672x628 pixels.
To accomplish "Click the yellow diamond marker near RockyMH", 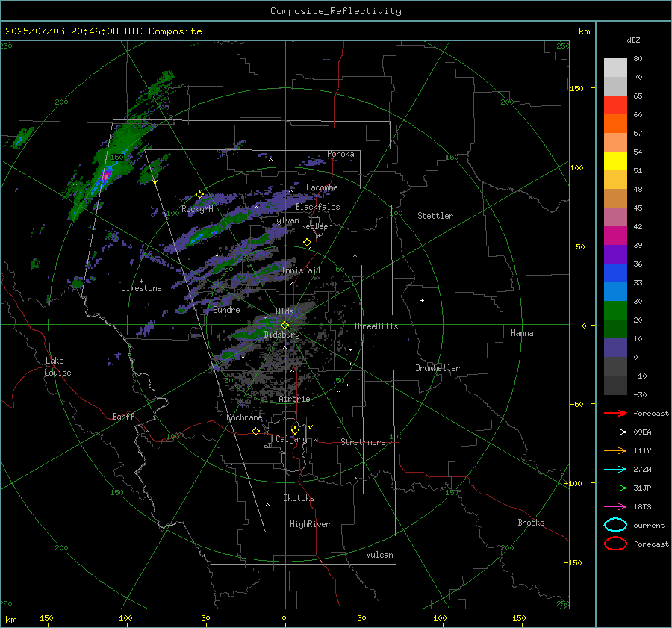I will 199,195.
